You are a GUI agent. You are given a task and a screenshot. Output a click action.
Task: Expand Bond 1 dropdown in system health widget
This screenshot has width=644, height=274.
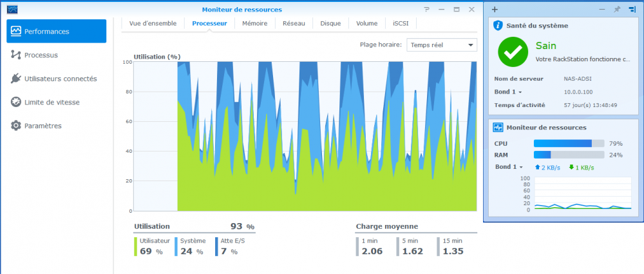tap(508, 92)
